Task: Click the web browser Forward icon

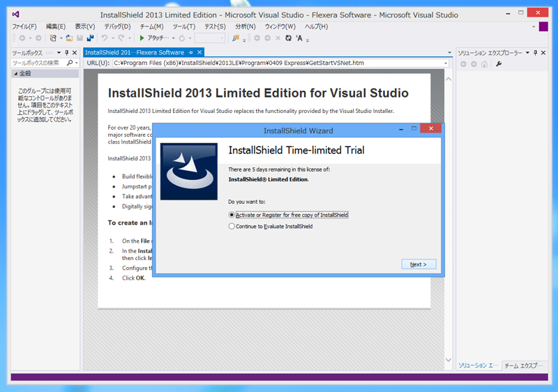Action: (x=268, y=38)
